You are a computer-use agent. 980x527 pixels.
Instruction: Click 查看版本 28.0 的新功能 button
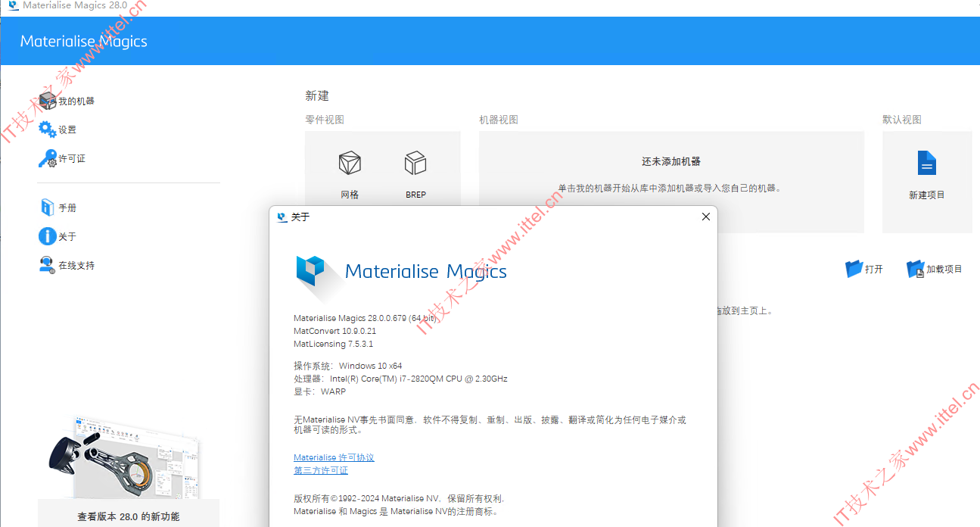click(x=129, y=517)
